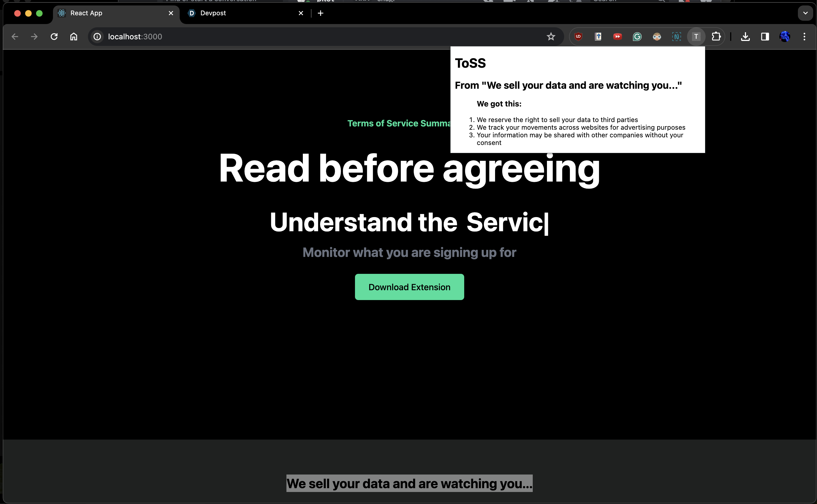
Task: Open the browser Downloads icon
Action: pyautogui.click(x=745, y=37)
